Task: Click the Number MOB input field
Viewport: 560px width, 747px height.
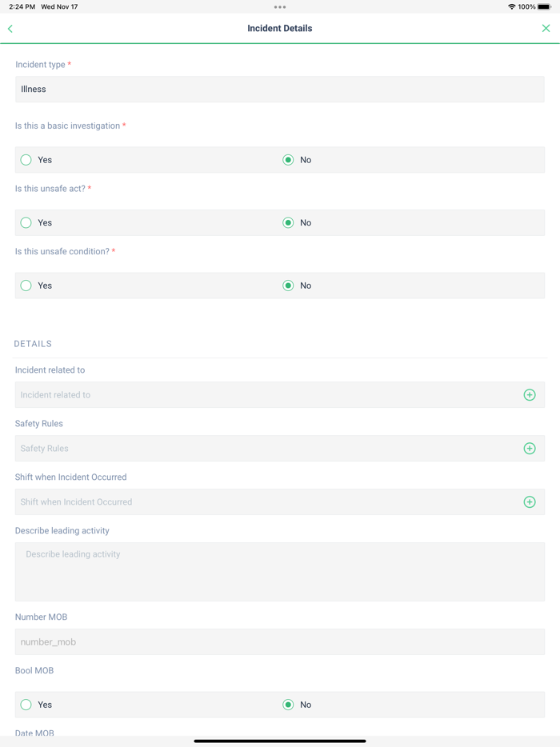Action: pos(279,642)
